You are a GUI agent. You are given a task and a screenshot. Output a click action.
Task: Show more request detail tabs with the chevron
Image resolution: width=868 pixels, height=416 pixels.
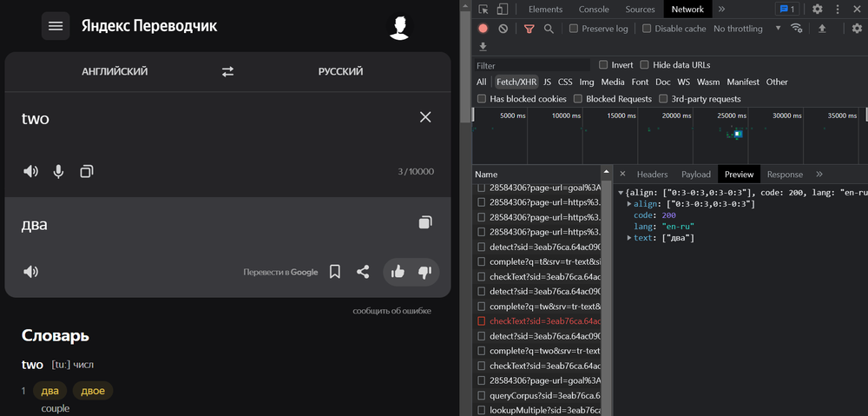pos(819,174)
